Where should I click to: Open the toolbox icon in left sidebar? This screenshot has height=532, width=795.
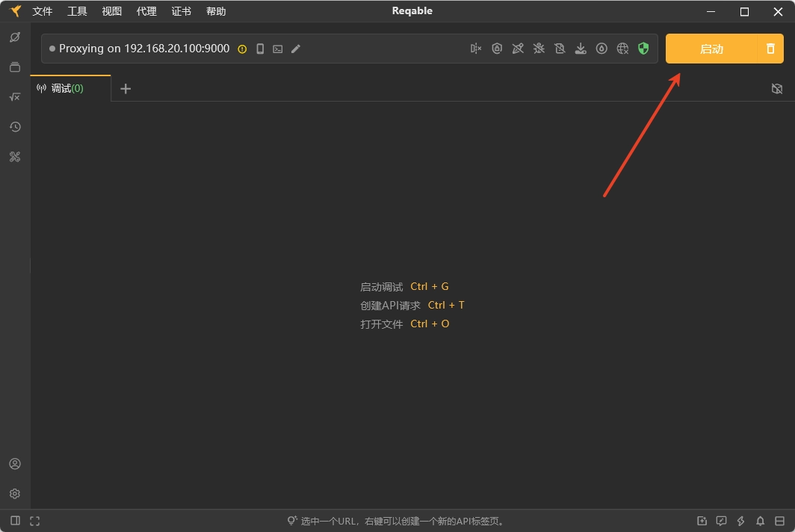click(x=15, y=157)
